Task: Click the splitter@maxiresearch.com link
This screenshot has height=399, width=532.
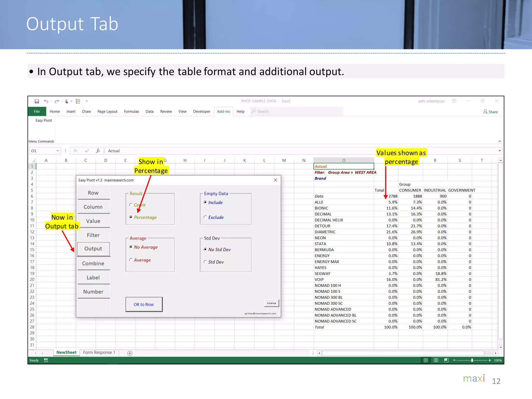Action: (260, 314)
